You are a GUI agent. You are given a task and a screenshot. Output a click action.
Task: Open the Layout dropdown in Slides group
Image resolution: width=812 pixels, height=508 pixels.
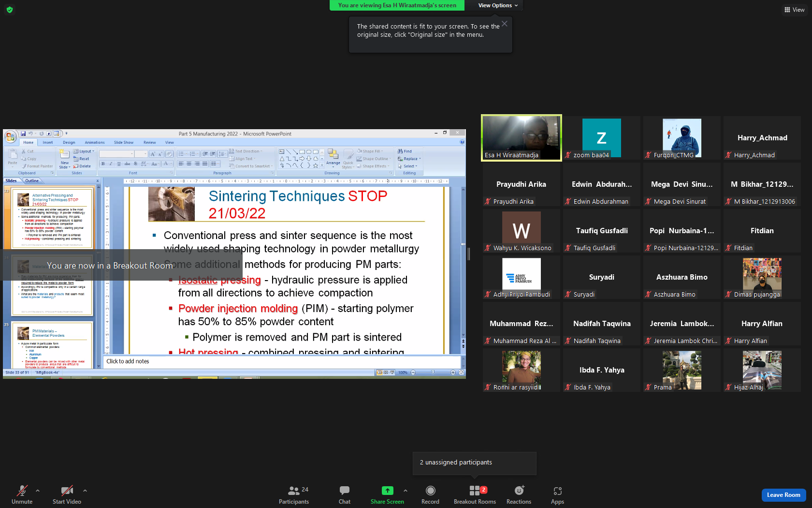tap(84, 151)
